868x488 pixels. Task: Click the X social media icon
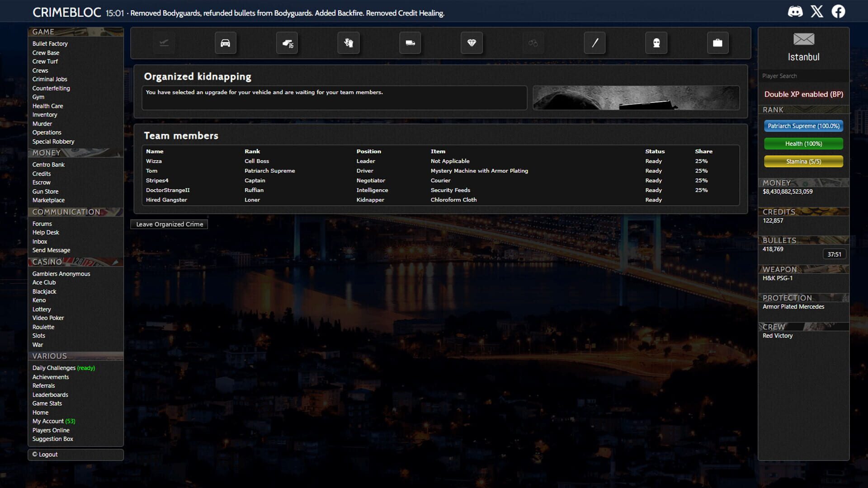817,11
